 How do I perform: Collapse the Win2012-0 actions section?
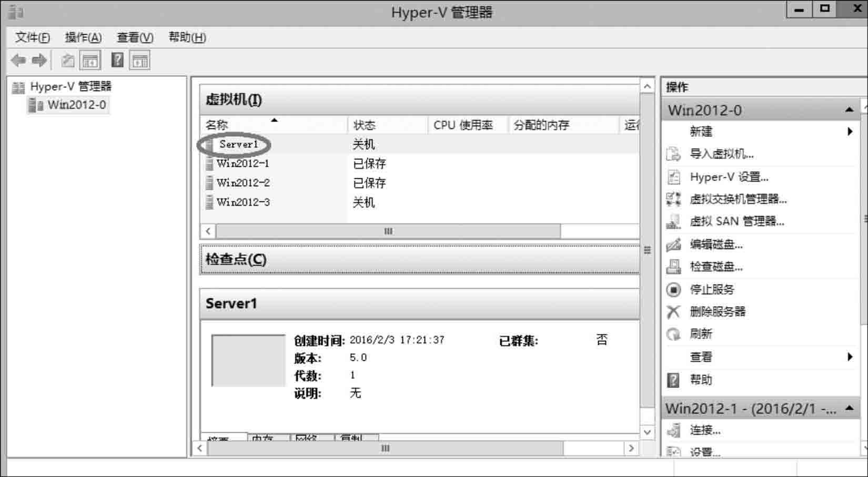850,110
